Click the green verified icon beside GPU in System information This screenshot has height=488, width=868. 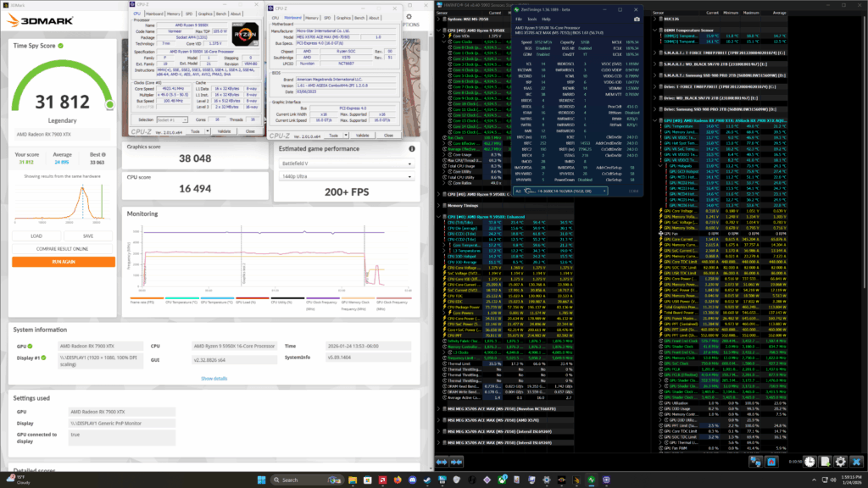[x=30, y=347]
